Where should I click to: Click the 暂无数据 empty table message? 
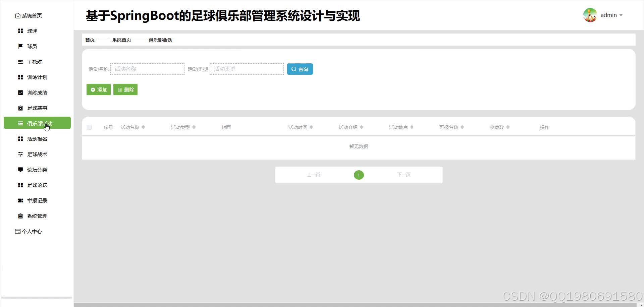point(359,146)
